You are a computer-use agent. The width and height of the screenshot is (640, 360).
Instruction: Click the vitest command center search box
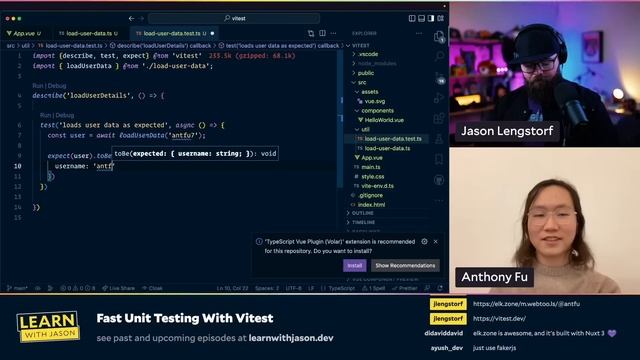click(234, 18)
